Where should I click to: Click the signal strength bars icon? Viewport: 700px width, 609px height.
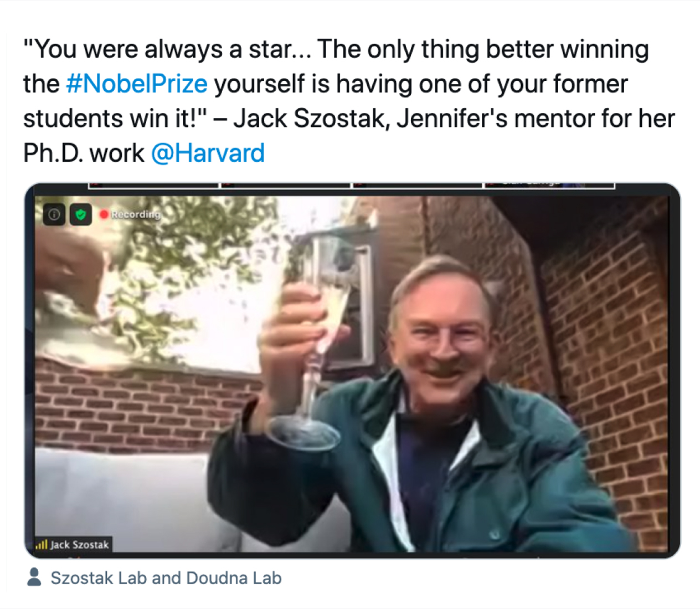[x=42, y=545]
